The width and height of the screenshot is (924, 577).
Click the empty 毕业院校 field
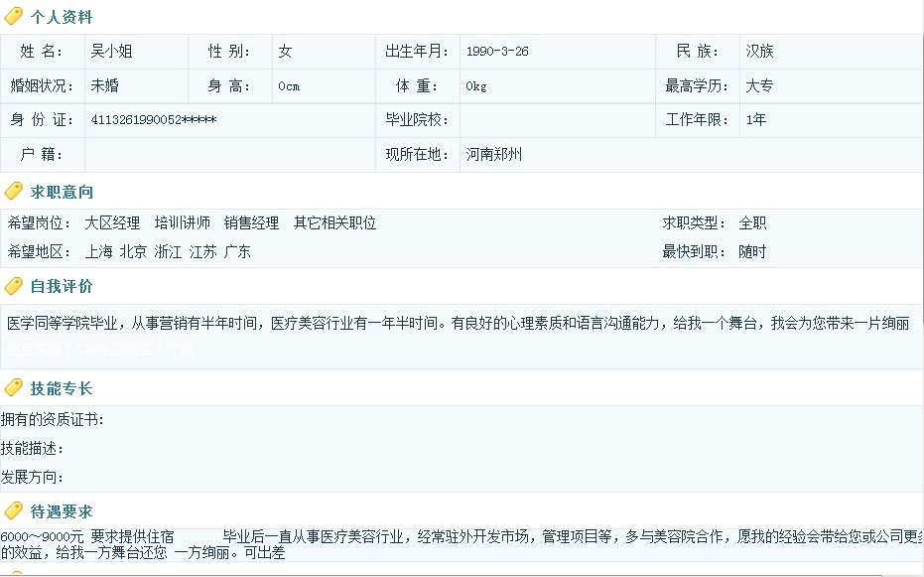(x=556, y=120)
